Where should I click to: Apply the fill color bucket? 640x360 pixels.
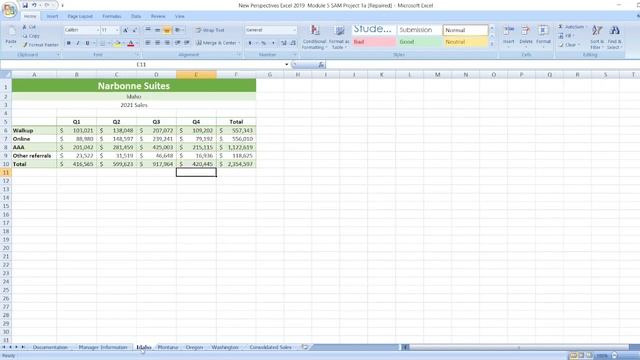(x=117, y=43)
